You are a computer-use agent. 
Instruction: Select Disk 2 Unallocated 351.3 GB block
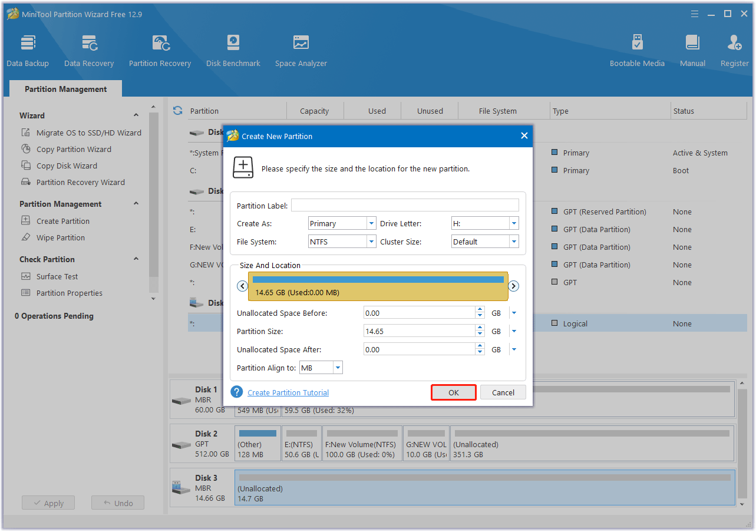[x=592, y=444]
